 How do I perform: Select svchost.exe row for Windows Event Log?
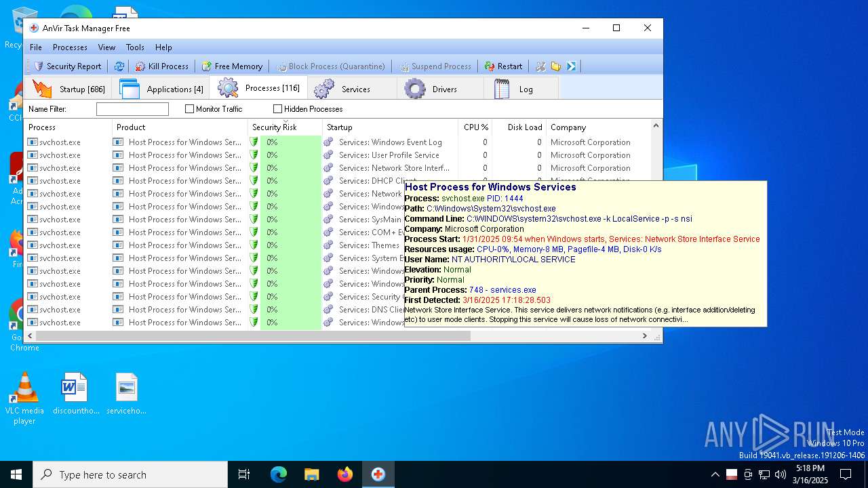point(338,142)
